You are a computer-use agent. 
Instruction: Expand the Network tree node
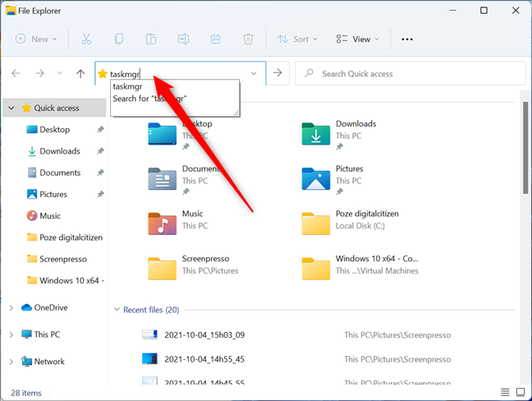click(x=11, y=362)
